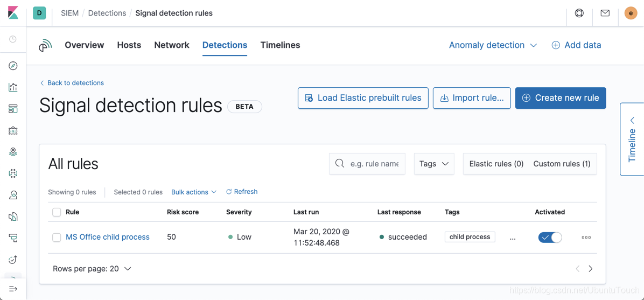
Task: Open the space selector D avatar
Action: pyautogui.click(x=39, y=13)
